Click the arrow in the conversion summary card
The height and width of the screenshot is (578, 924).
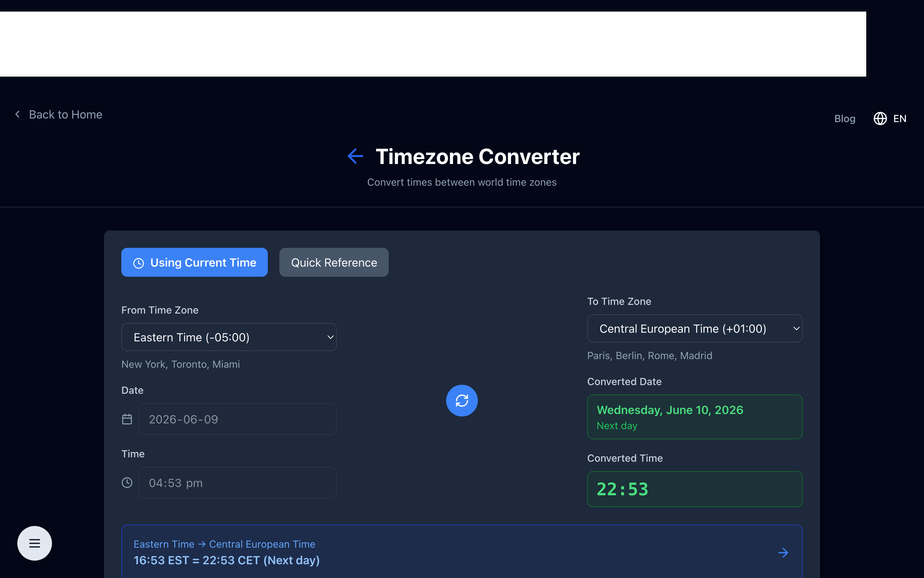pos(783,553)
